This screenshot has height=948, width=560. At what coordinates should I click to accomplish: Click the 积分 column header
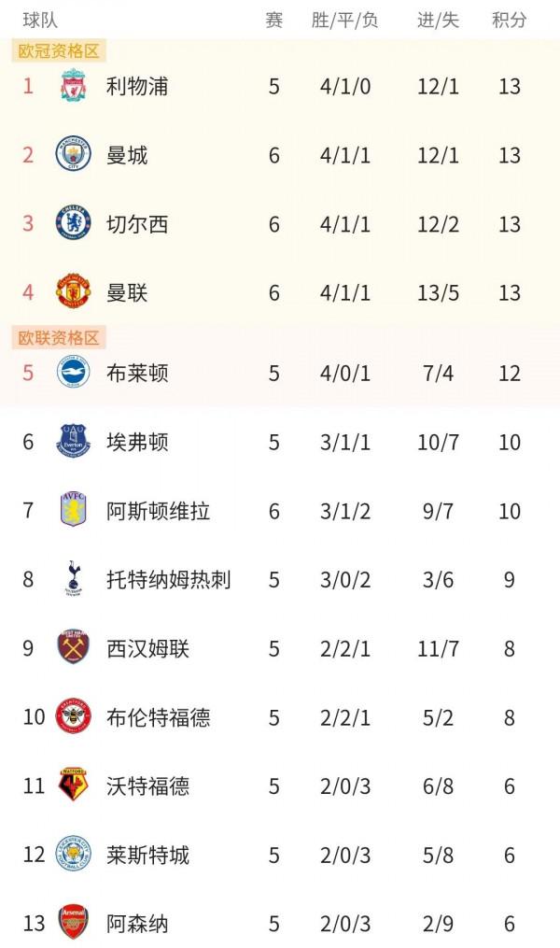(509, 20)
